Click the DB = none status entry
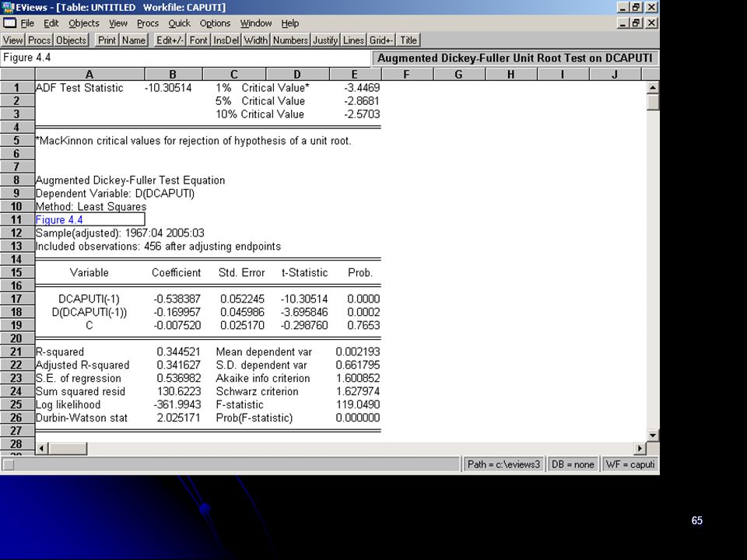The image size is (747, 560). pos(573,464)
